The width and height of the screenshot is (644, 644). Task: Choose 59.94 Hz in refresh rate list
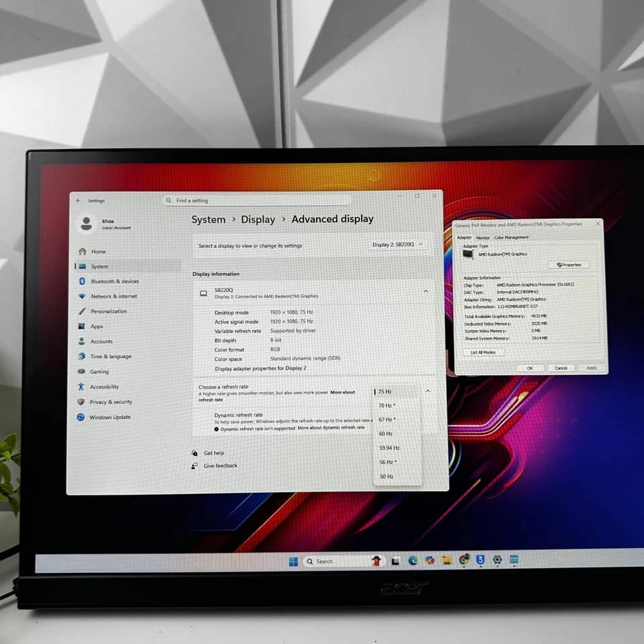398,447
